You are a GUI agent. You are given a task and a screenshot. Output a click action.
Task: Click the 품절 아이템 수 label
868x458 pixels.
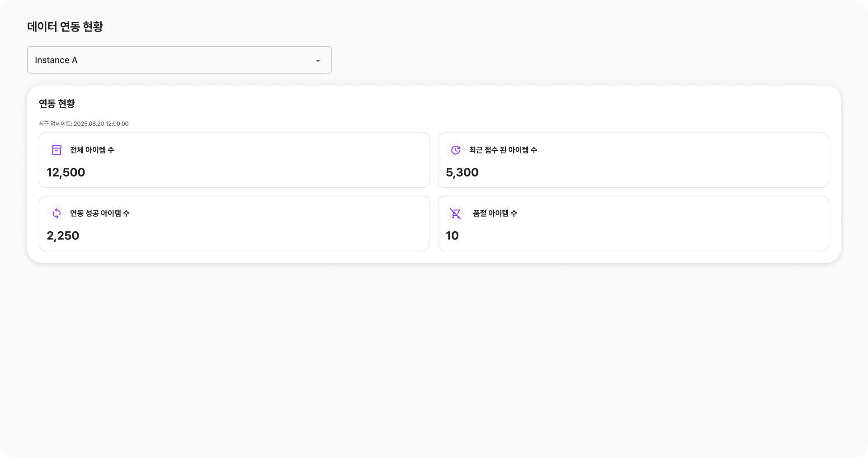495,214
